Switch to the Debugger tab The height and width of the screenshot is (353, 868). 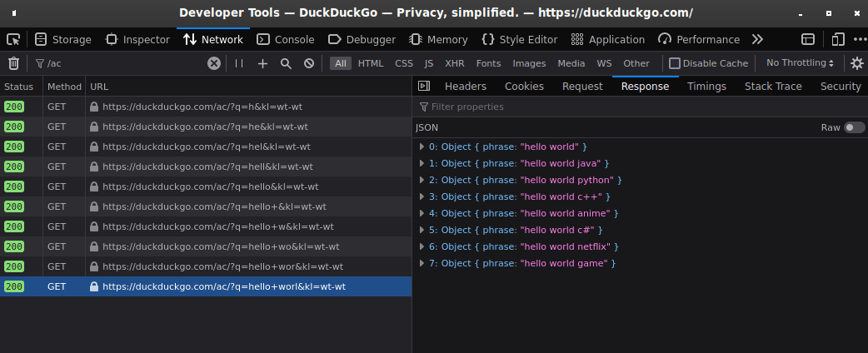362,39
